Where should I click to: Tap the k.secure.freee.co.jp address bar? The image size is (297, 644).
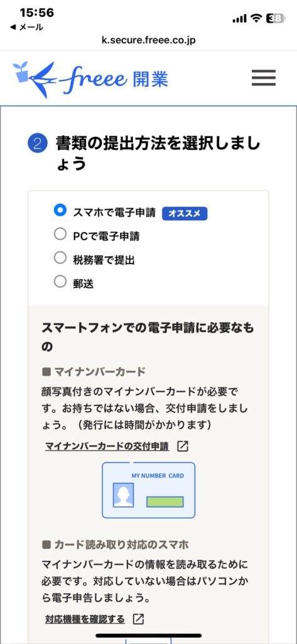click(148, 40)
